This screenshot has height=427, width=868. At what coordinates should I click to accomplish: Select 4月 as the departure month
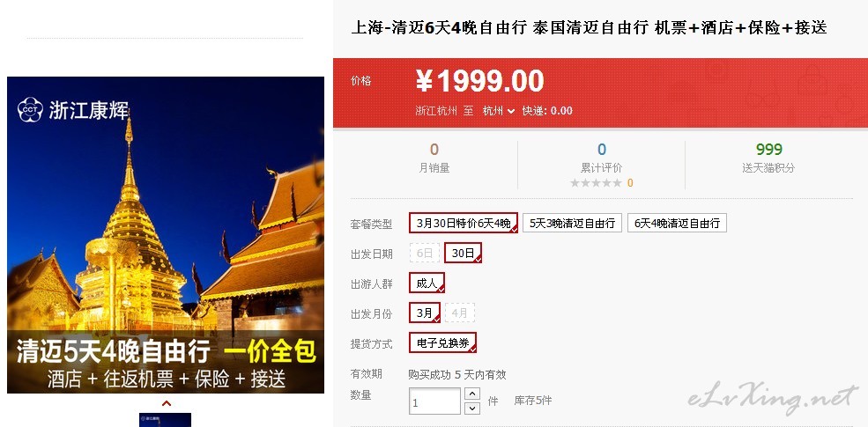pos(460,313)
